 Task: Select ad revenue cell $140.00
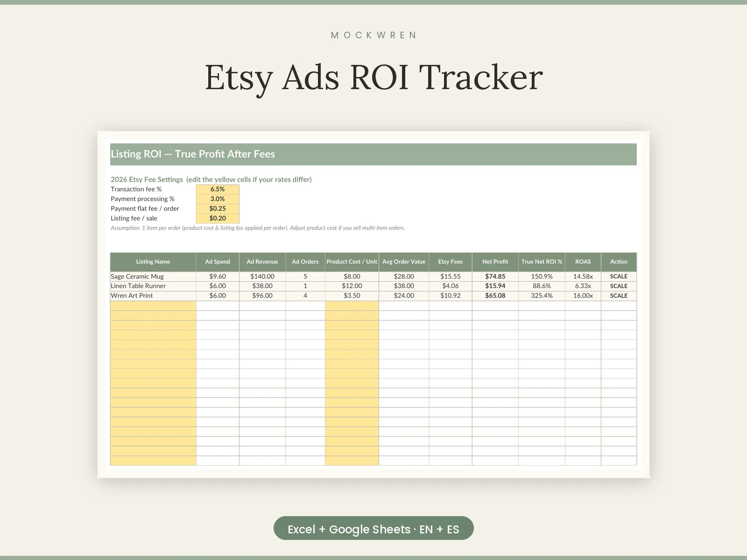tap(262, 276)
